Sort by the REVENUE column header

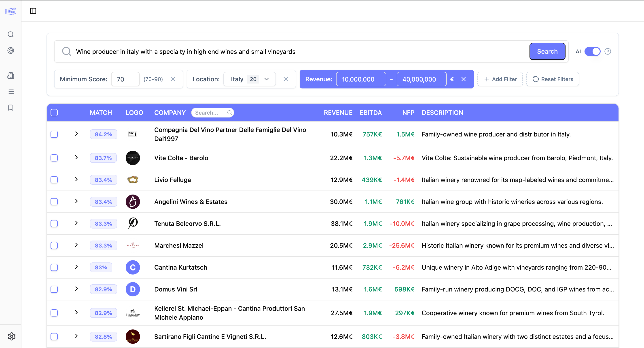point(338,113)
